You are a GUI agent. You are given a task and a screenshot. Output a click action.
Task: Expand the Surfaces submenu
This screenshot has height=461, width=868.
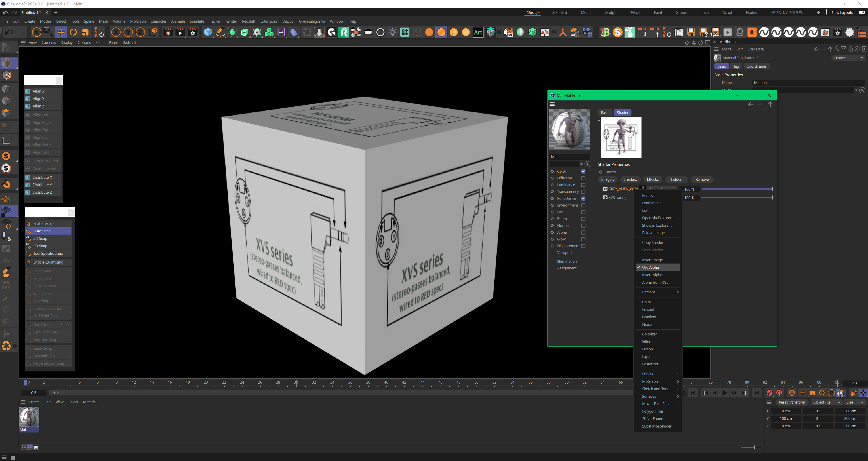pyautogui.click(x=658, y=396)
